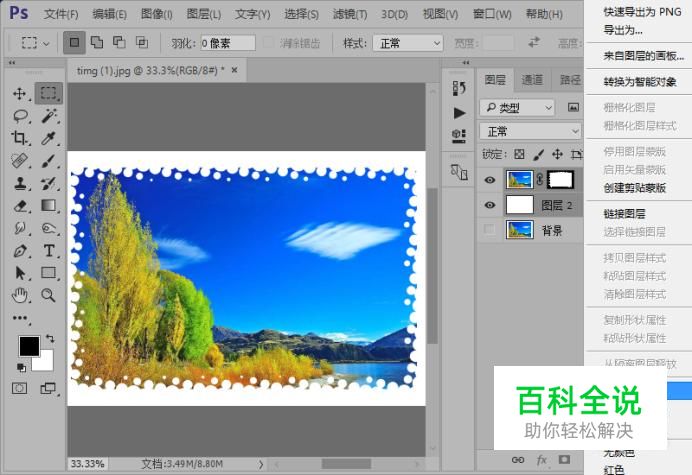Select the History Brush tool
Screen dimensions: 692x475
49,183
